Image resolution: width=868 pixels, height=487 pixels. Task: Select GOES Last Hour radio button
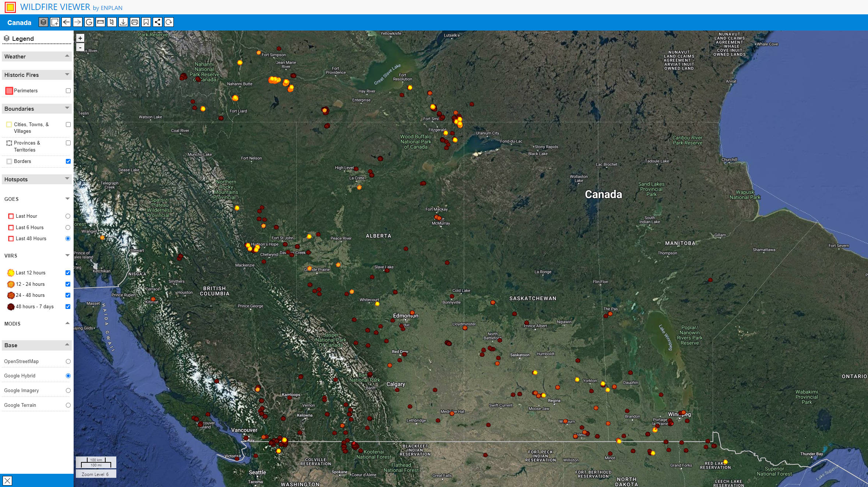coord(68,216)
